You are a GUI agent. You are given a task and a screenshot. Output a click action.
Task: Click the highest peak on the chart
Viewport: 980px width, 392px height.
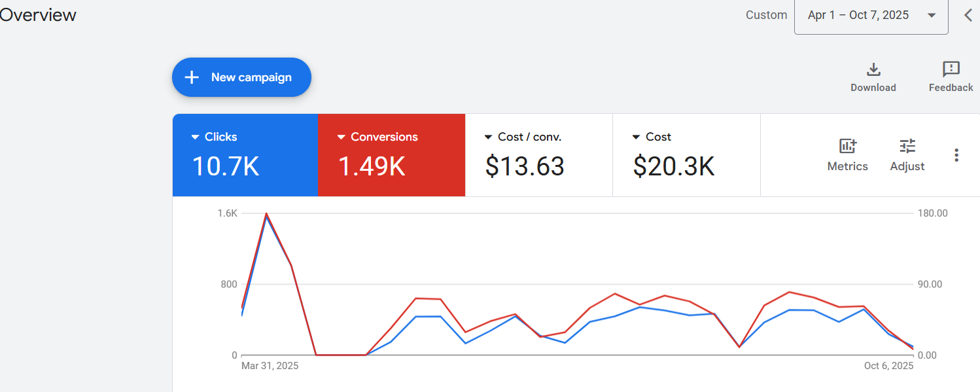[266, 214]
